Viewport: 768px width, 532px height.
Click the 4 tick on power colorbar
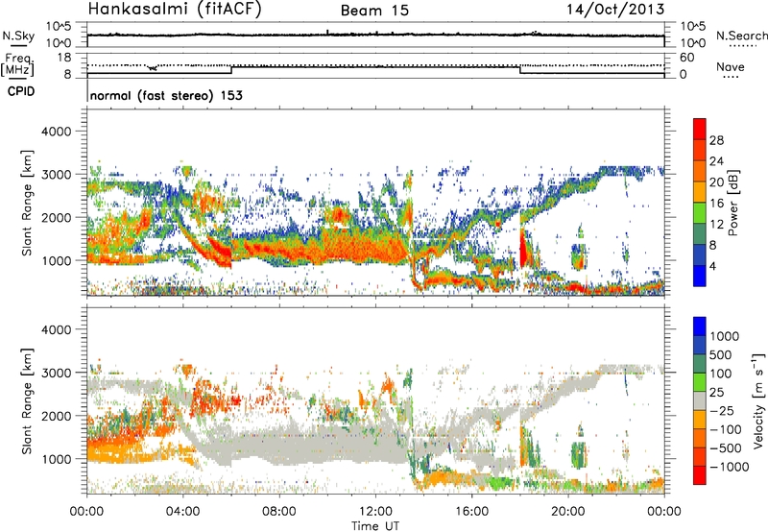(712, 266)
